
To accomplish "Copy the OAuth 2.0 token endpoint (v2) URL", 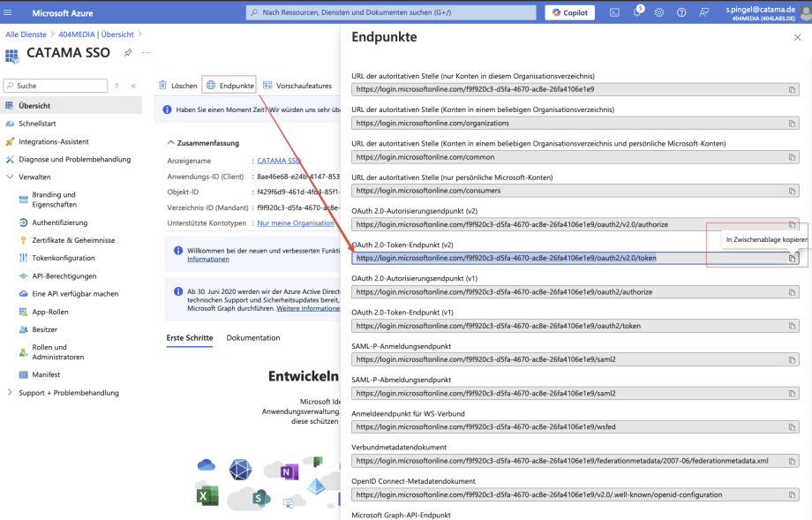I will [793, 259].
